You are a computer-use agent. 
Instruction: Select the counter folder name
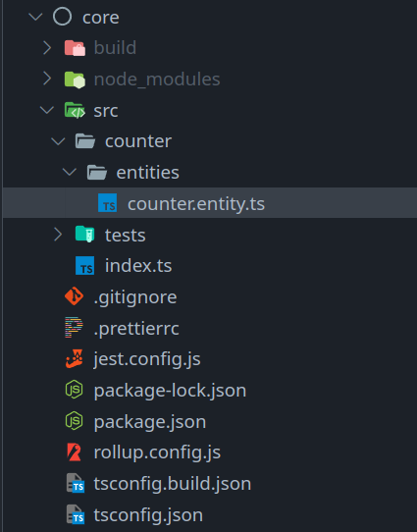click(138, 141)
